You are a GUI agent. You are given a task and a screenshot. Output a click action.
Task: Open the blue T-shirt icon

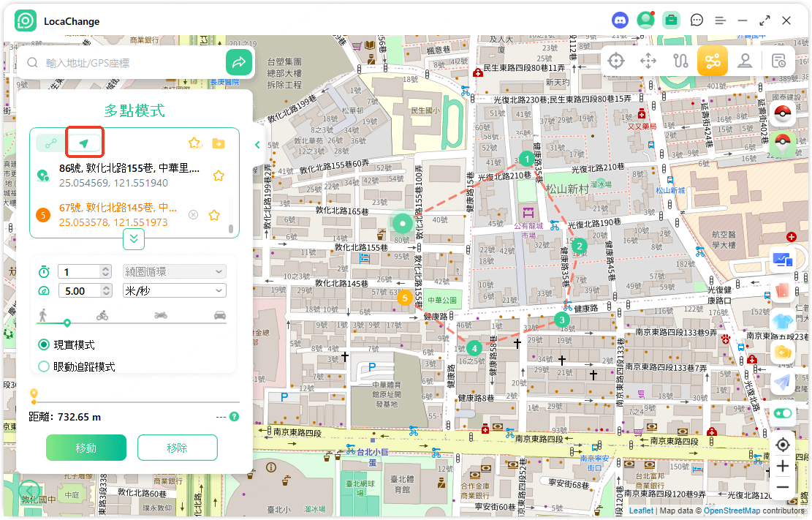point(783,322)
